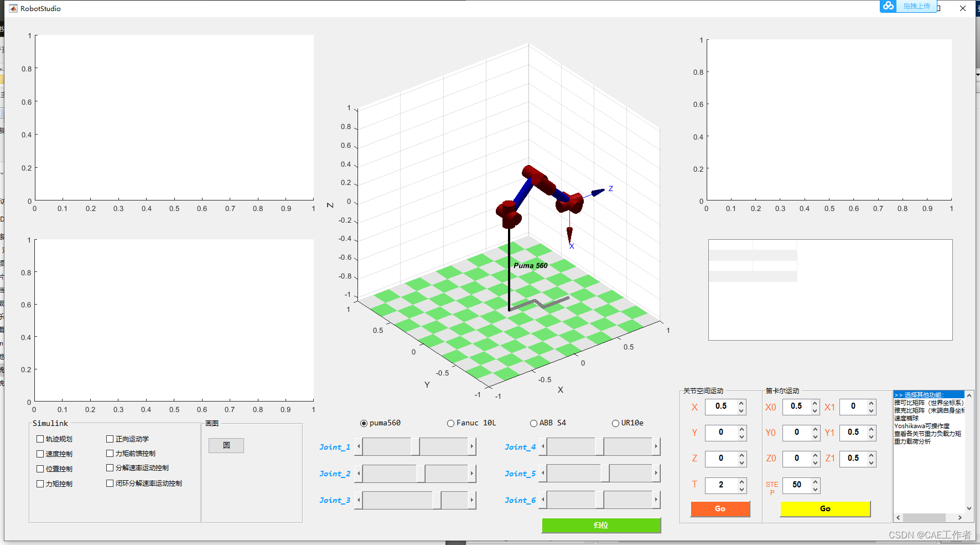Increase the joint space Y value with up arrow

(742, 429)
